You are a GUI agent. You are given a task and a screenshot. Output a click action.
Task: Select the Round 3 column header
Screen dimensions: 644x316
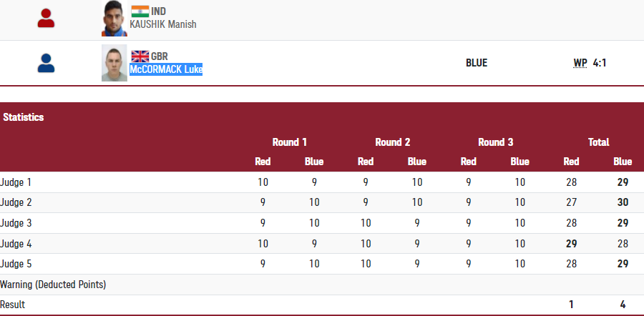[496, 142]
